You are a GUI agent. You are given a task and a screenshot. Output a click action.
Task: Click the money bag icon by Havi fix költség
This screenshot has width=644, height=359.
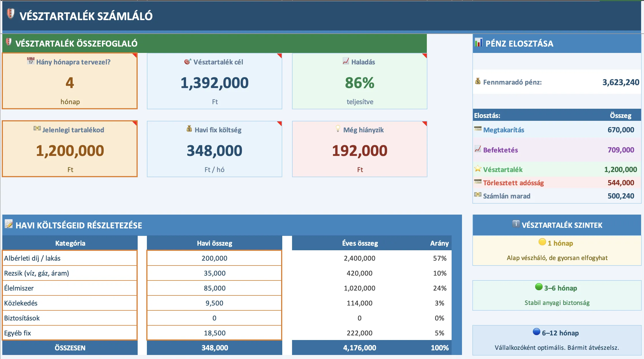[x=189, y=129]
